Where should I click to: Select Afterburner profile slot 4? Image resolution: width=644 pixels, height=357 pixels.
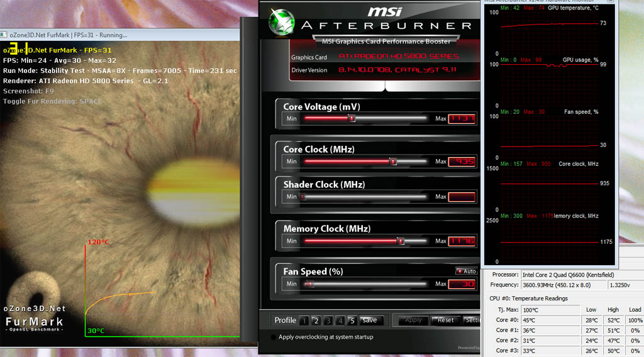click(340, 321)
